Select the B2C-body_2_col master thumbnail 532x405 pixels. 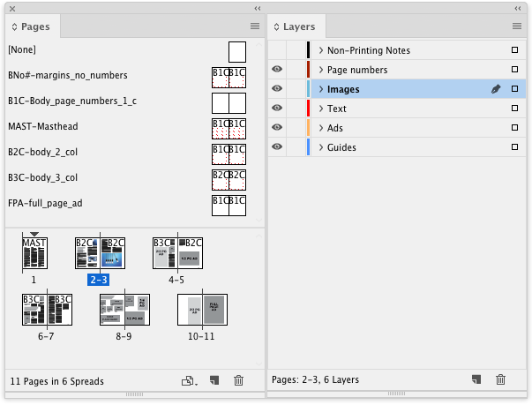[229, 154]
